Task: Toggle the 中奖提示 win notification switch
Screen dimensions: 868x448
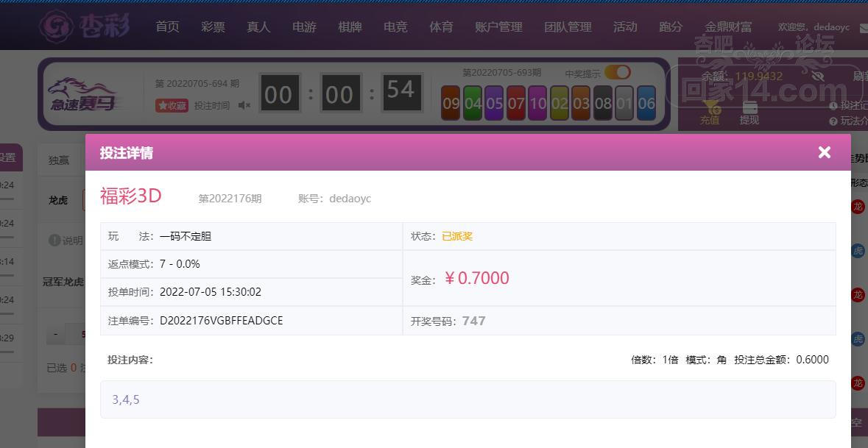Action: click(617, 72)
